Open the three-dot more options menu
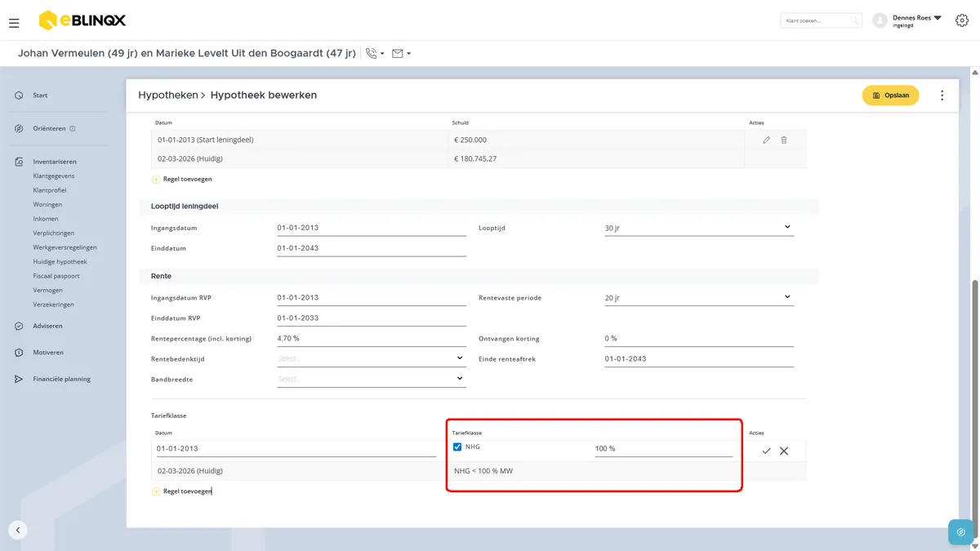980x551 pixels. (942, 96)
